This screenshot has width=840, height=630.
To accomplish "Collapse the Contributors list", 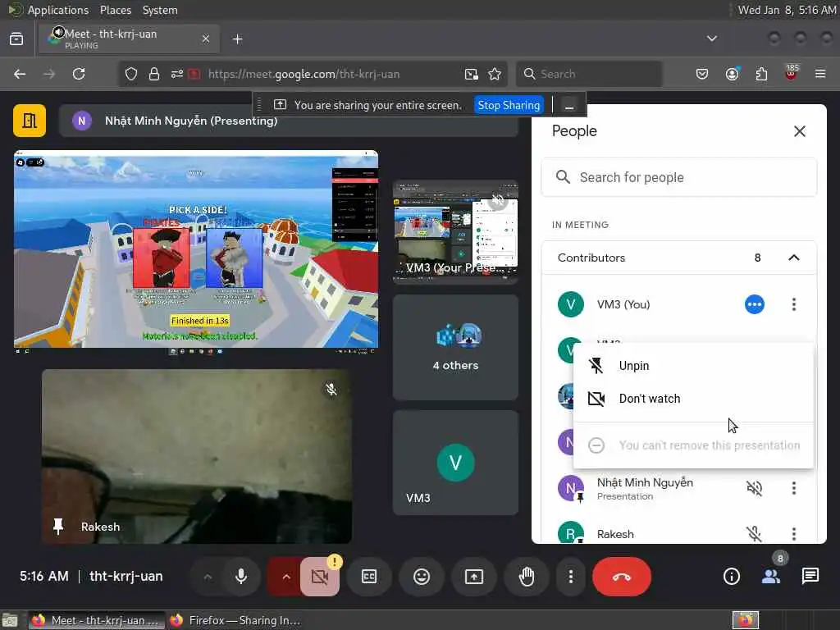I will (794, 258).
